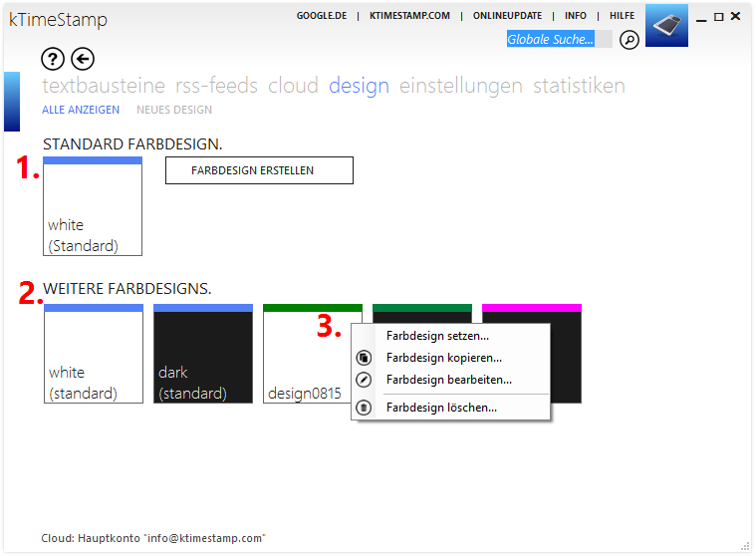Click the kTimeStamp app logo icon
Screen dimensions: 756x556
coord(666,26)
